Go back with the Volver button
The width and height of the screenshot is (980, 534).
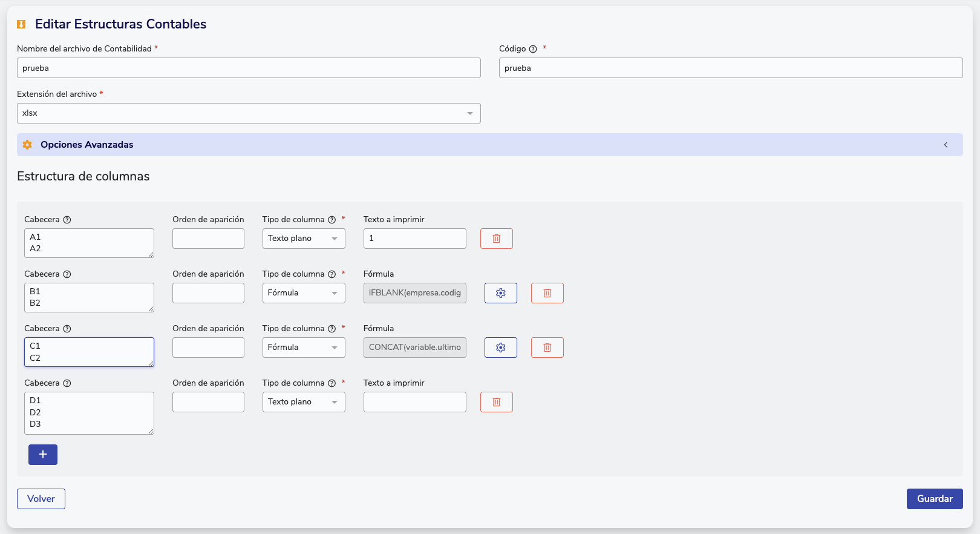[41, 499]
